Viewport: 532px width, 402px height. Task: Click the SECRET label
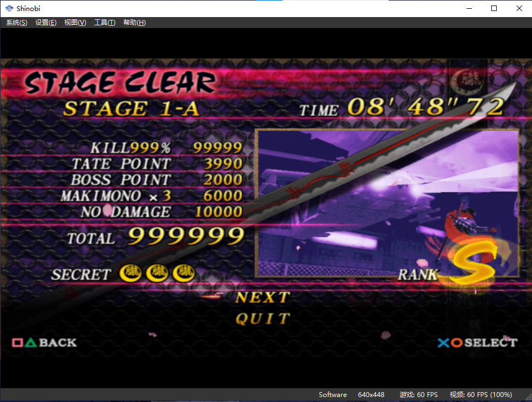point(81,275)
